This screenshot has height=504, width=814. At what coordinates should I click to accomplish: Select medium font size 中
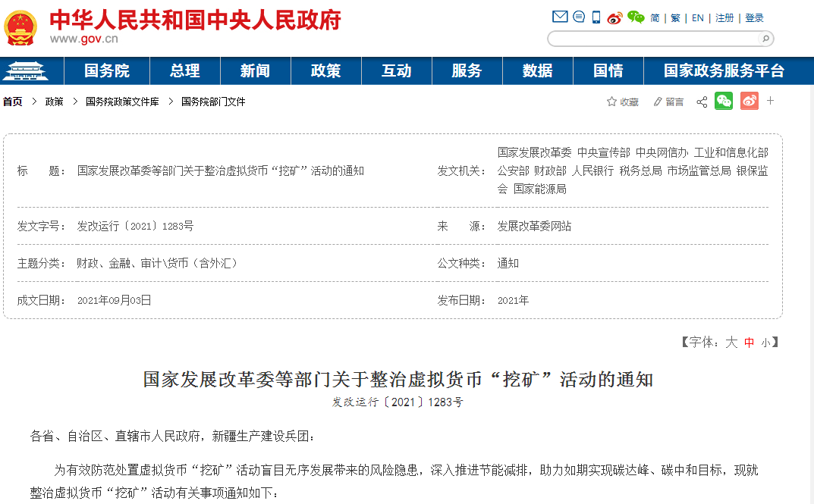click(x=750, y=342)
